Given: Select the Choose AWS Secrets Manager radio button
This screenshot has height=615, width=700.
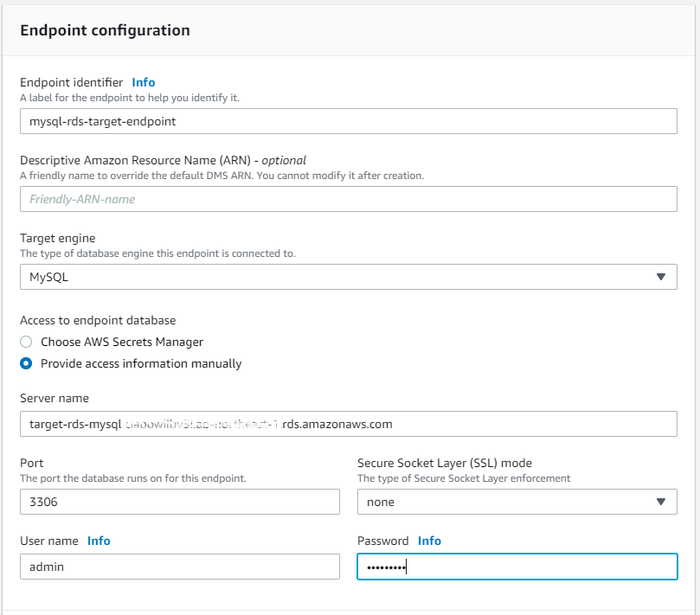Looking at the screenshot, I should 26,342.
